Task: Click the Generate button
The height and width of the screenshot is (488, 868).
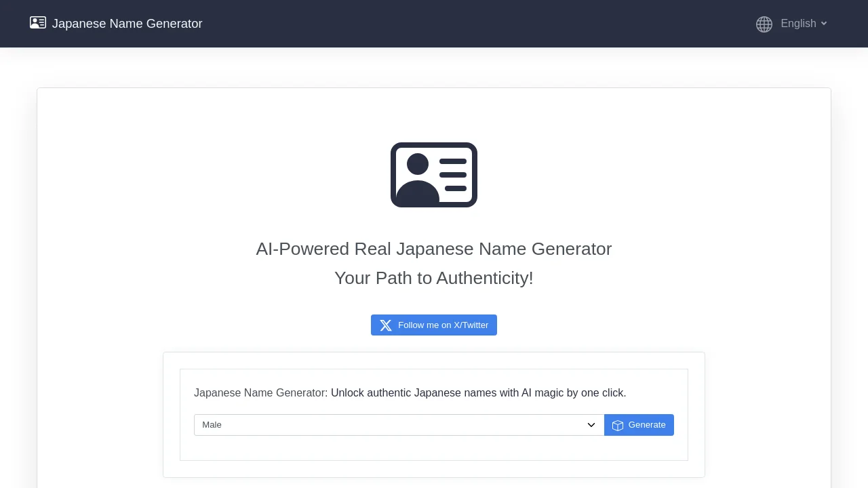Action: (639, 425)
